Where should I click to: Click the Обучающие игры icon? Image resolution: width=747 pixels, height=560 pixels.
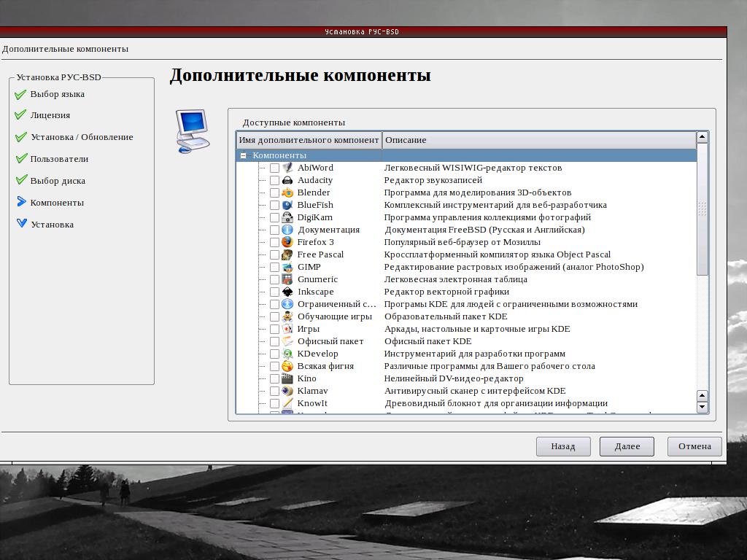point(287,316)
